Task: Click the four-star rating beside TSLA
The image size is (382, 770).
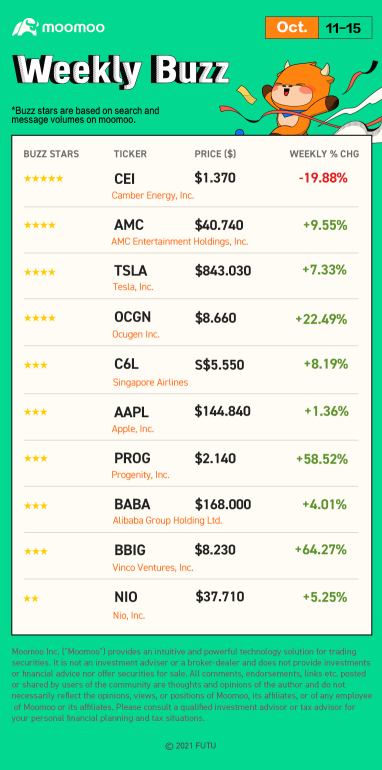Action: coord(39,272)
